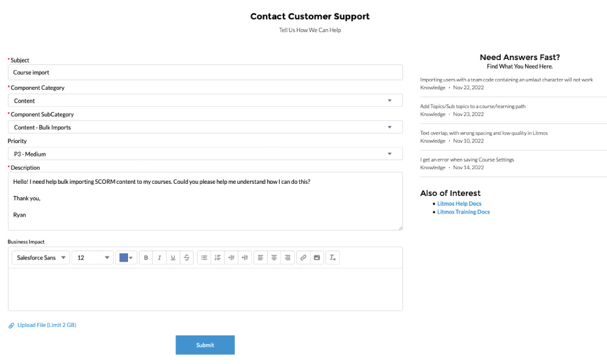Screen dimensions: 607x364
Task: Insert a hyperlink using the link icon
Action: coord(303,258)
